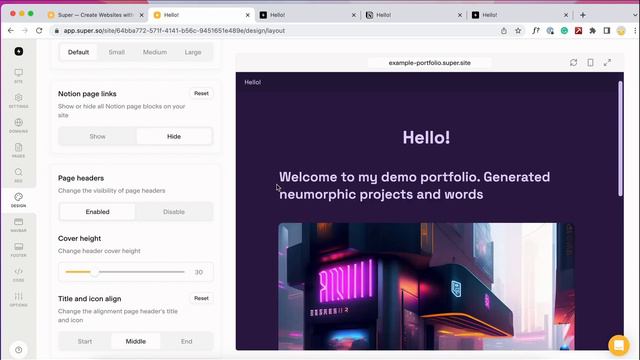Select the Medium size option
The width and height of the screenshot is (640, 360).
(x=155, y=52)
